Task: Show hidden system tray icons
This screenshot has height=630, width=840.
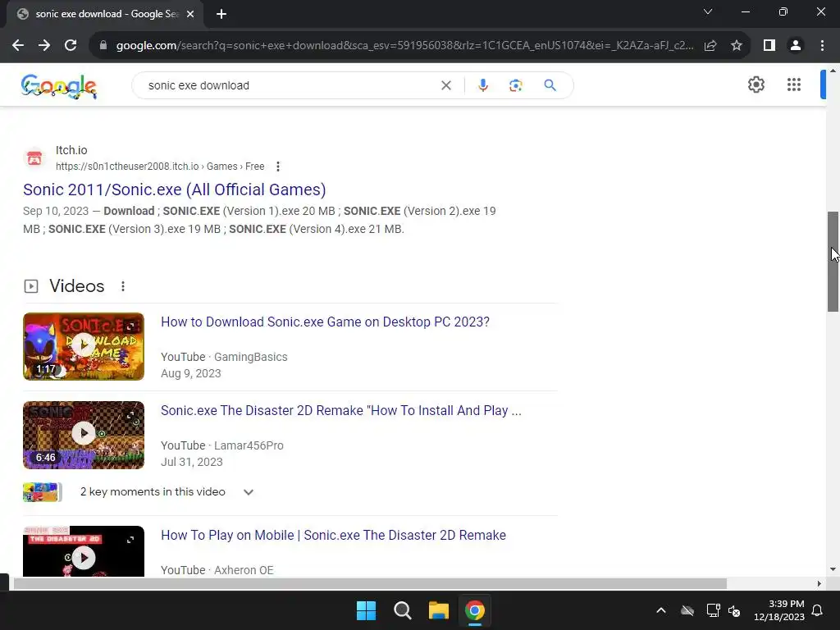Action: click(x=661, y=610)
